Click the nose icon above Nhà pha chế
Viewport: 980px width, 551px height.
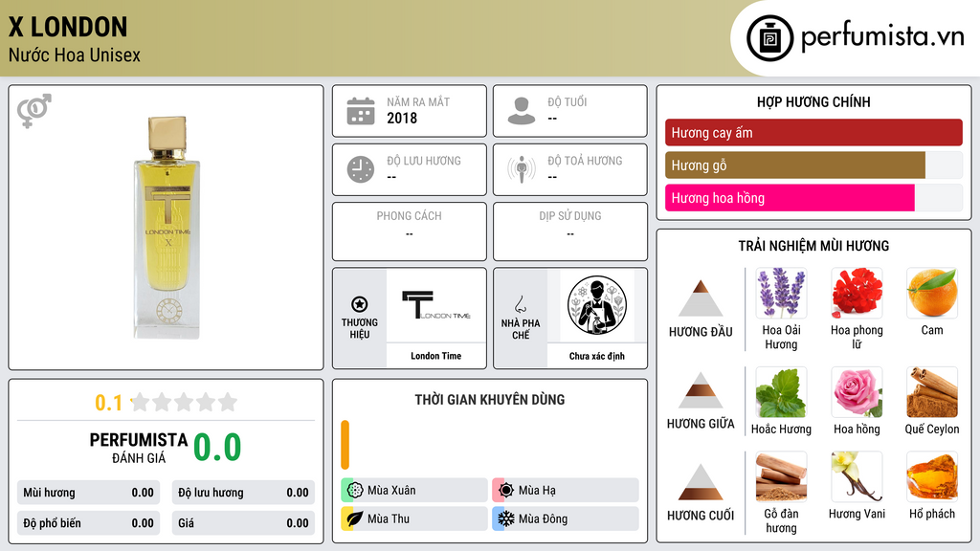(x=520, y=305)
